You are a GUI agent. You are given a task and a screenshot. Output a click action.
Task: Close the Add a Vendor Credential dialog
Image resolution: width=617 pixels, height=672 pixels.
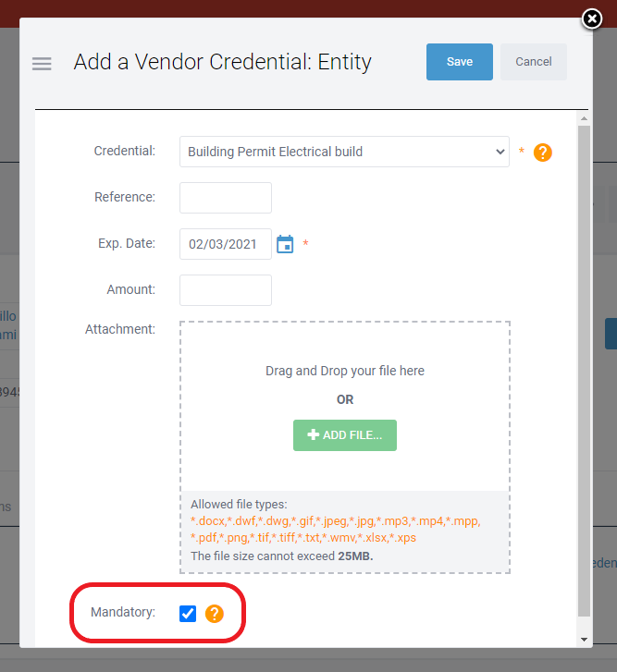click(591, 18)
